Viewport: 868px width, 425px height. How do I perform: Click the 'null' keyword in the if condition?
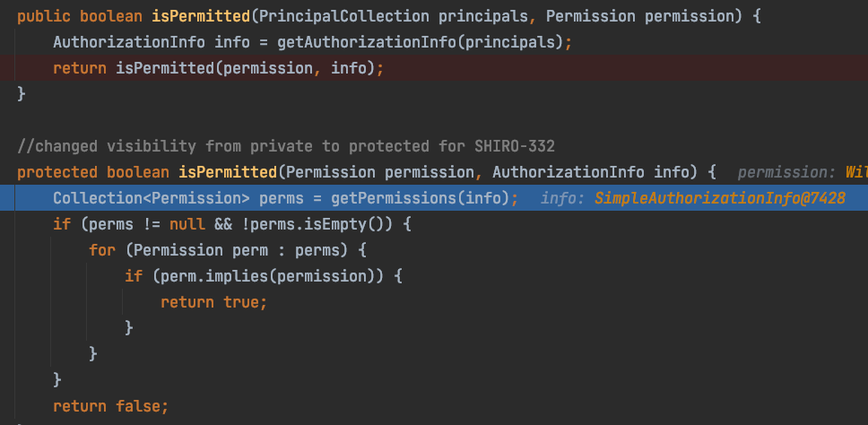tap(187, 224)
